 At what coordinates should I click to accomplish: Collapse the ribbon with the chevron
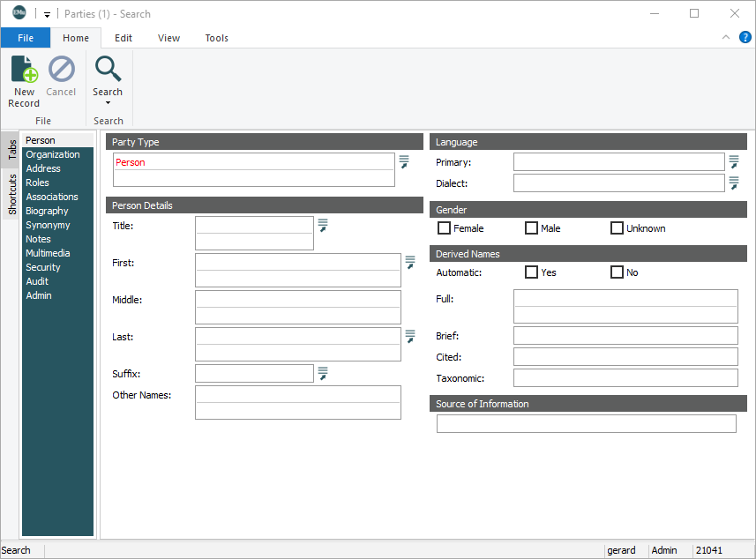pyautogui.click(x=726, y=37)
